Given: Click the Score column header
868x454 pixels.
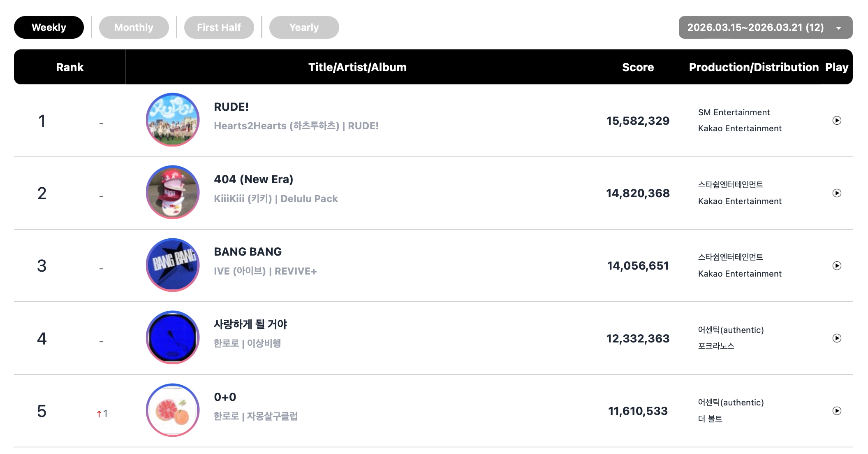Looking at the screenshot, I should point(638,67).
